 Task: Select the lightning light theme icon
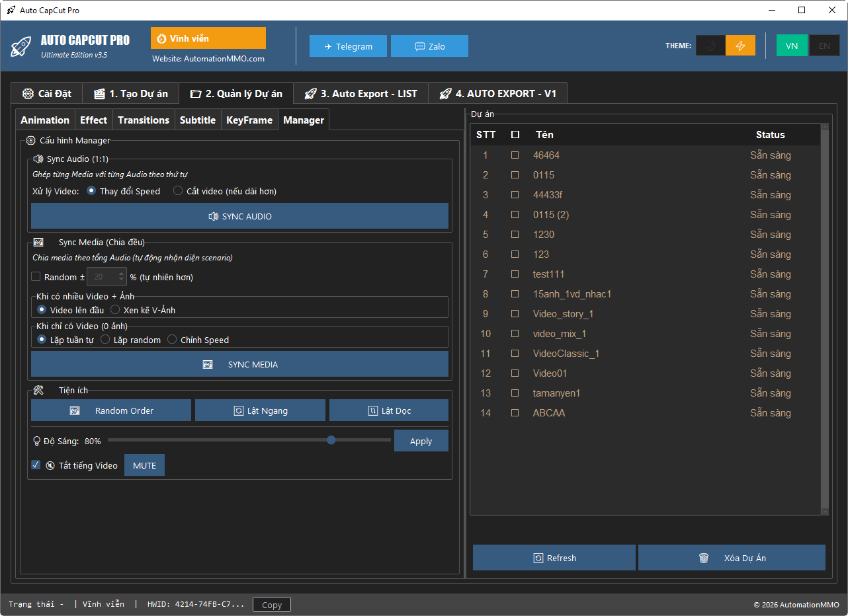740,46
